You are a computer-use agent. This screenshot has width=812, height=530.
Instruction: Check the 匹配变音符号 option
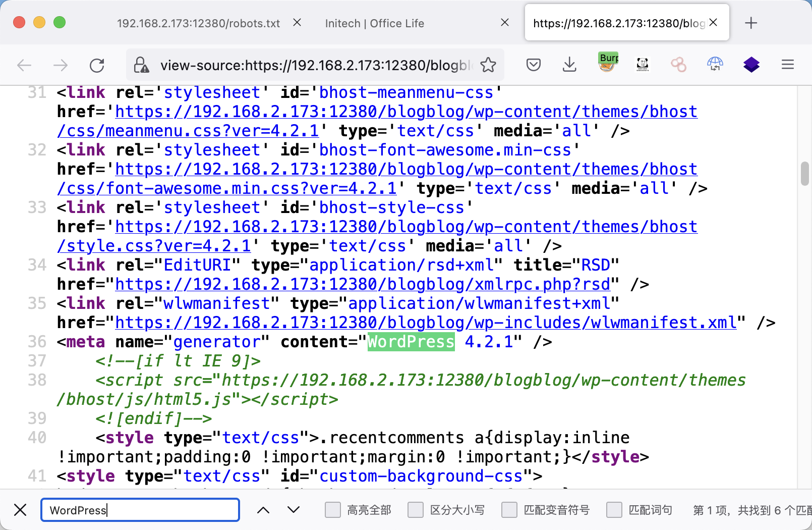tap(509, 510)
